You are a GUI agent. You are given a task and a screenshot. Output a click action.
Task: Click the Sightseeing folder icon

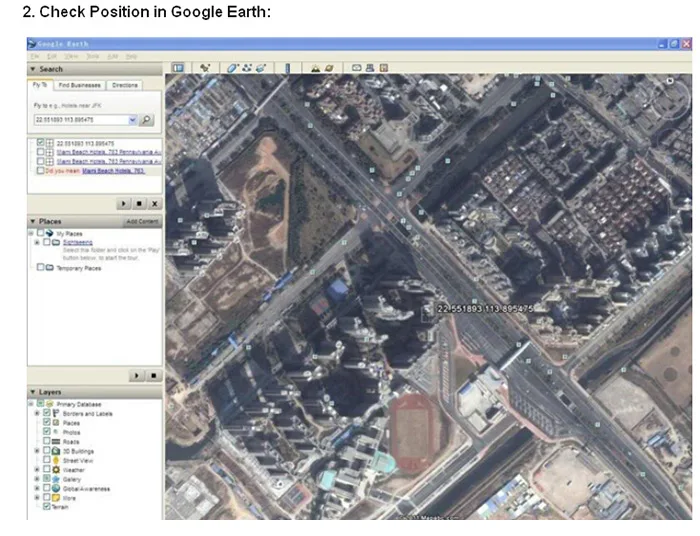pos(56,242)
